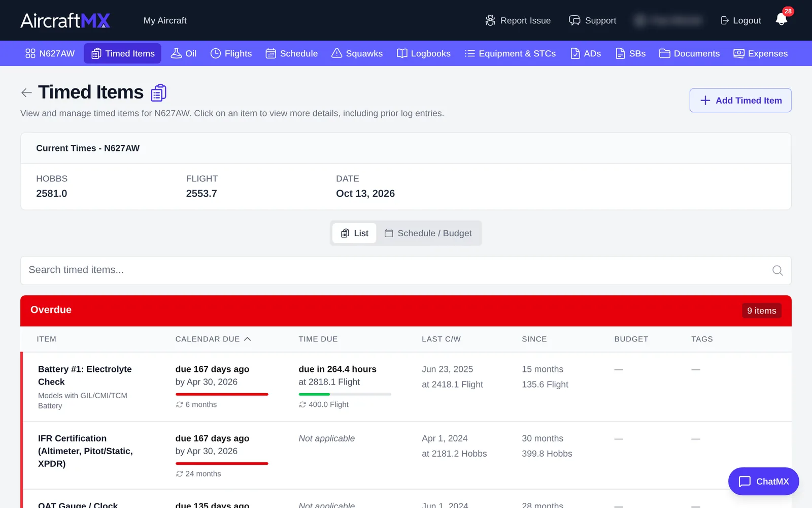The height and width of the screenshot is (508, 812).
Task: Open the Squawks tab
Action: pyautogui.click(x=357, y=53)
